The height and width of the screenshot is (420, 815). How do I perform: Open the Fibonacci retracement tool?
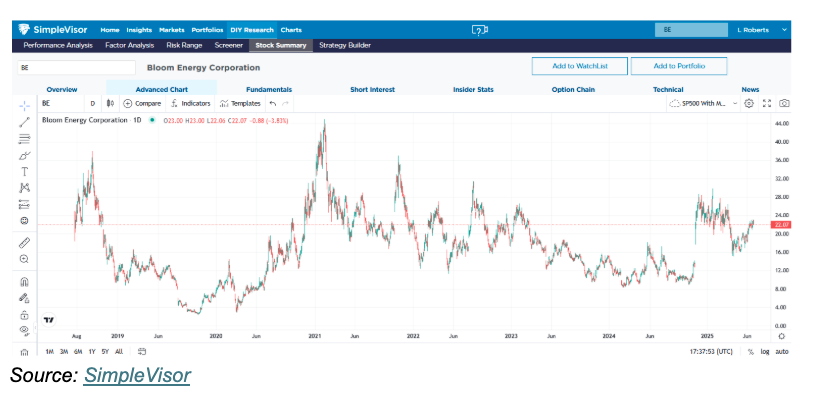coord(24,139)
